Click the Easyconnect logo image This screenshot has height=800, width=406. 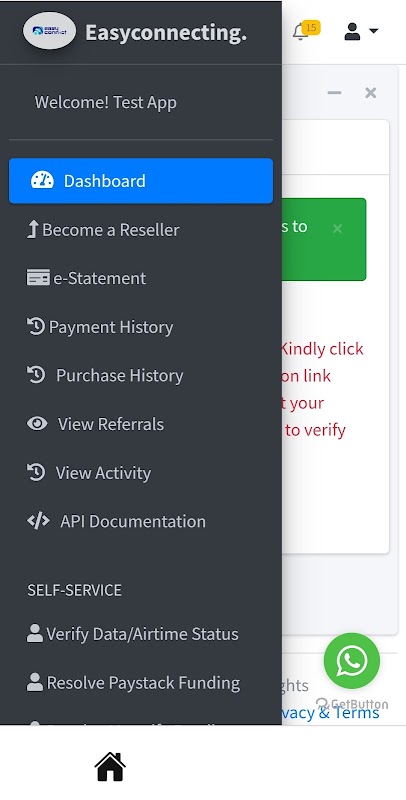pyautogui.click(x=49, y=31)
